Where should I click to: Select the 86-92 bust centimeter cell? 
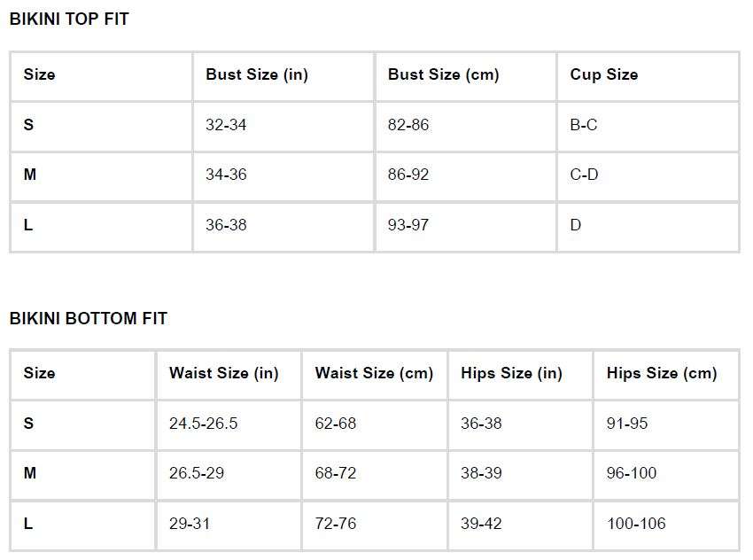click(408, 175)
